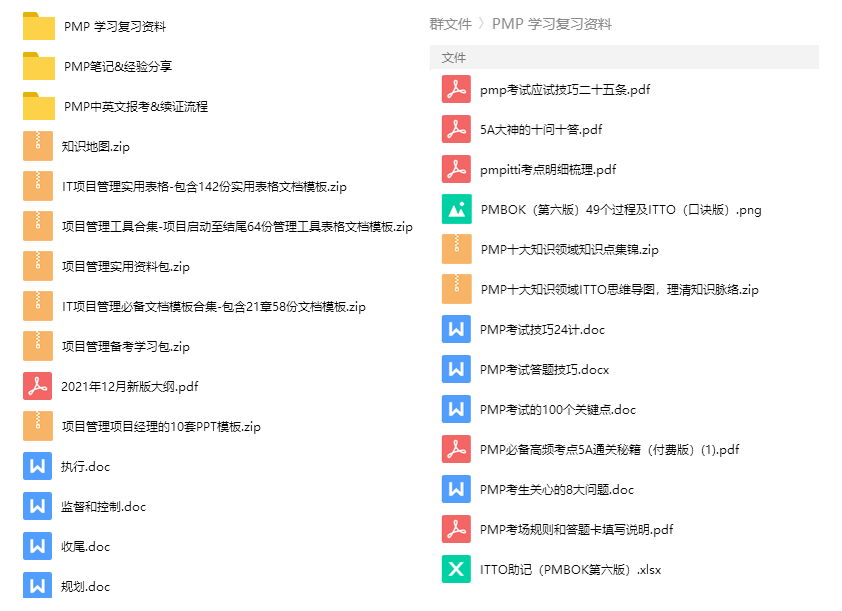
Task: Select file name 监督和控制.doc
Action: pyautogui.click(x=103, y=506)
